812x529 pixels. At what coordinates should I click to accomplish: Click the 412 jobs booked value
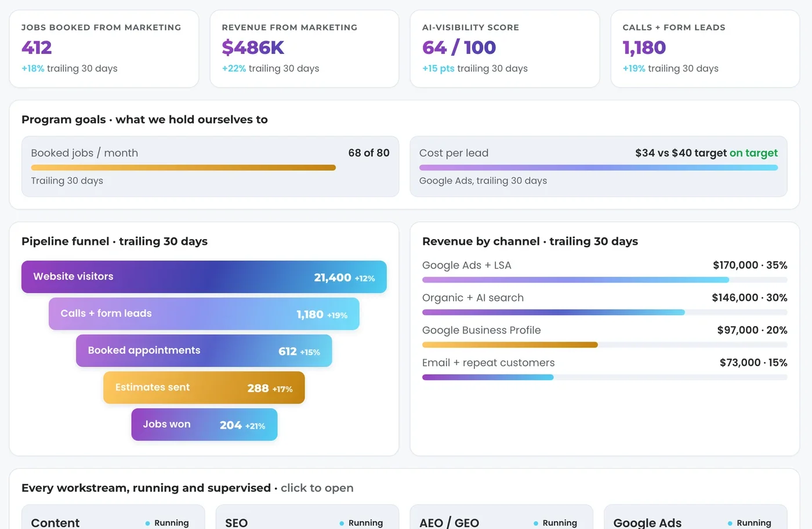pos(37,48)
